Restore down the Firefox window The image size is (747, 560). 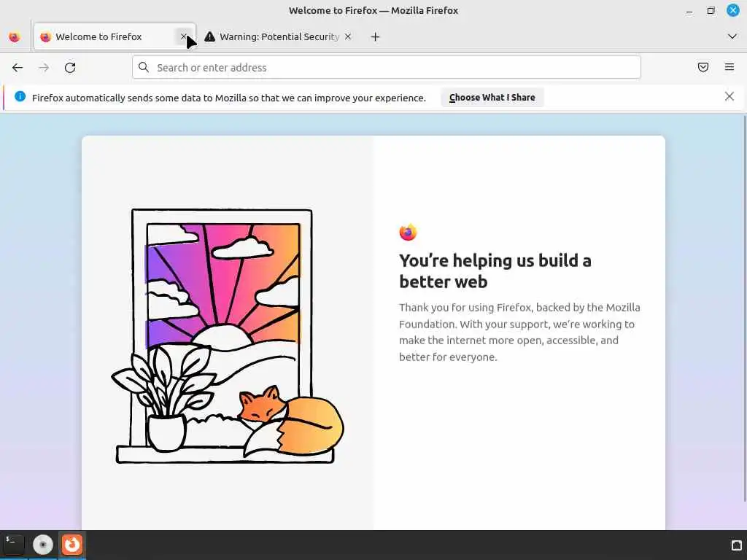click(x=711, y=10)
